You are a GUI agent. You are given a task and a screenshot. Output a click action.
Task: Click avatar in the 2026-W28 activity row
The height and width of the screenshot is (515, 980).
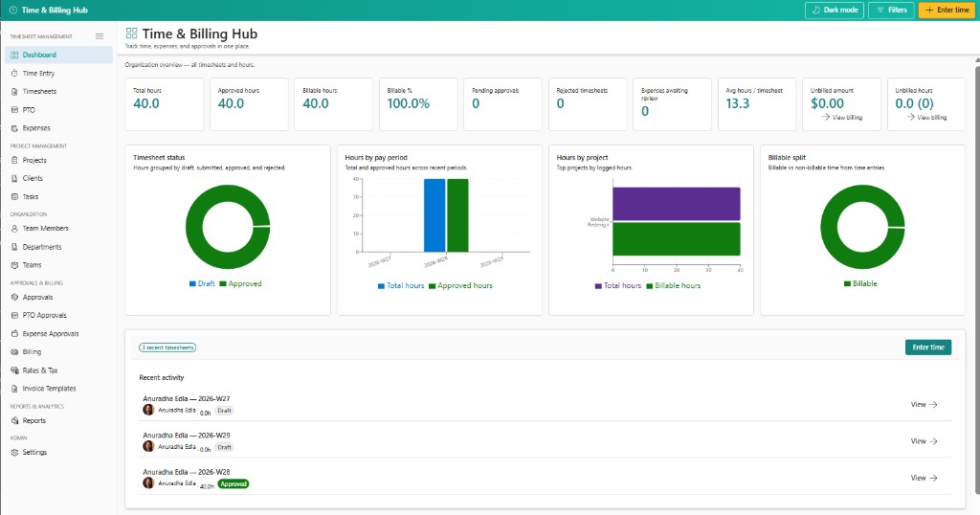pyautogui.click(x=148, y=483)
